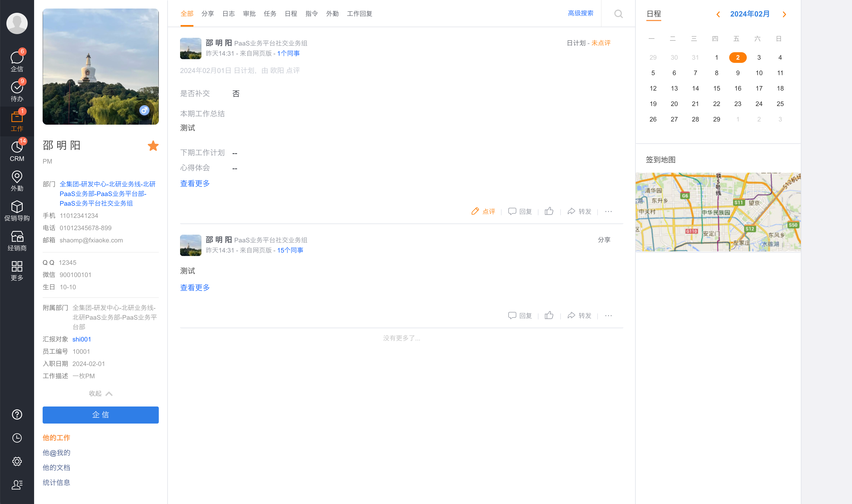Like the 分享 post below
This screenshot has height=504, width=852.
tap(549, 315)
